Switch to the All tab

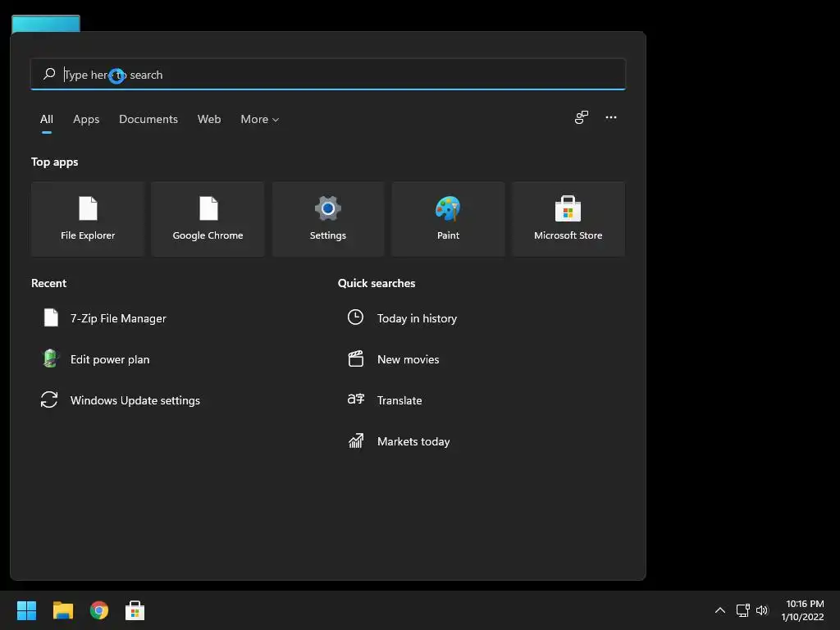pos(47,120)
